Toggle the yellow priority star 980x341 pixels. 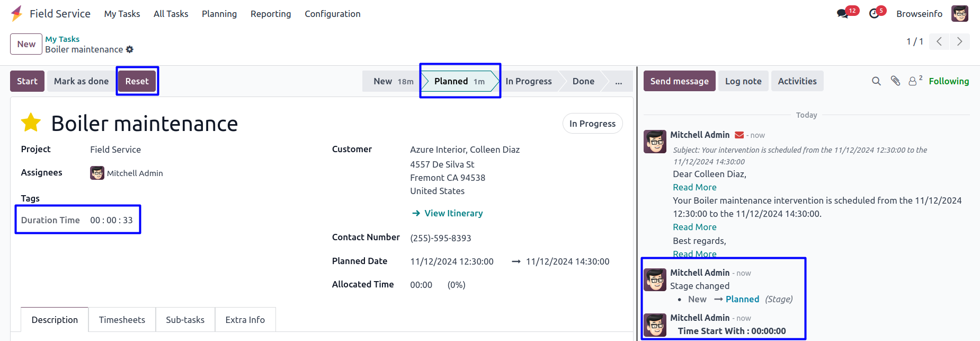point(31,123)
